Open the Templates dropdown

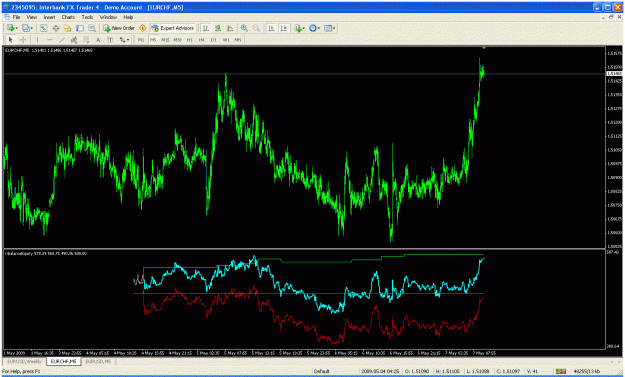pos(330,28)
